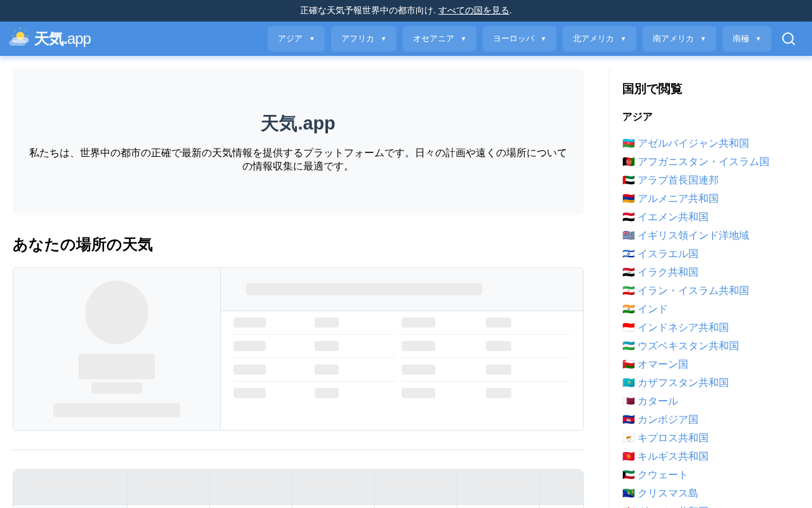Expand the アフリカ dropdown menu
The width and height of the screenshot is (812, 508).
363,39
